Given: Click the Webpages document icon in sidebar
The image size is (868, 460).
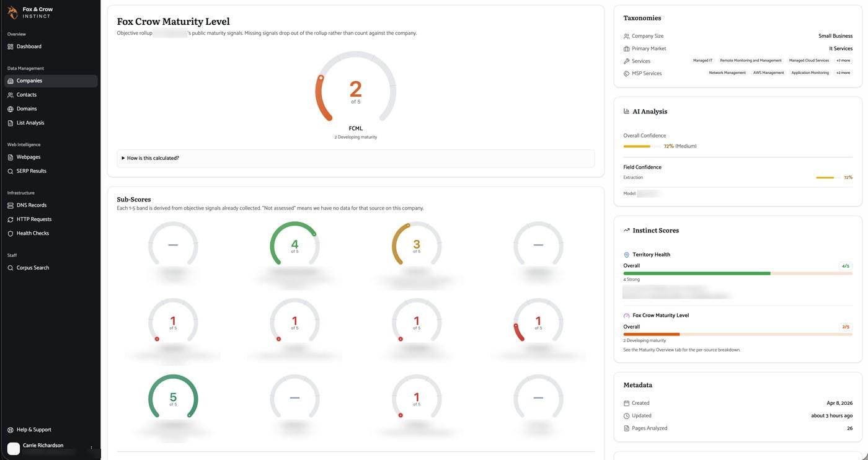Looking at the screenshot, I should [x=11, y=157].
